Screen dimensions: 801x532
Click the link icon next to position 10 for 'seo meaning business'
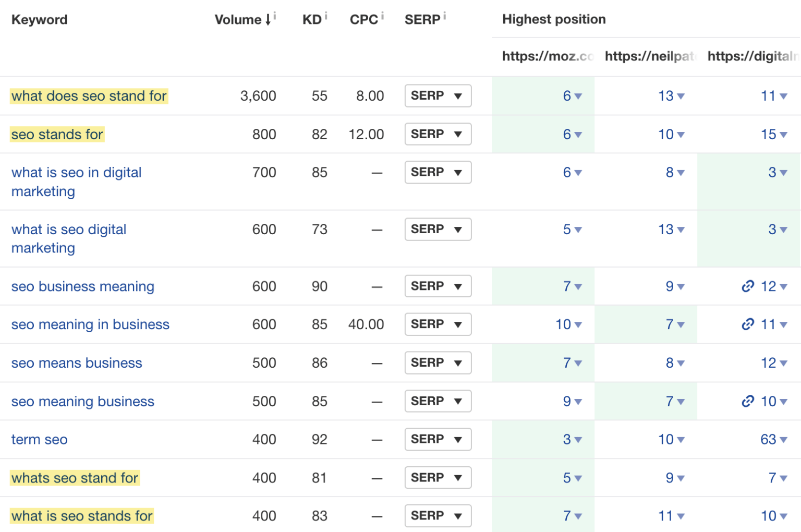pos(748,401)
